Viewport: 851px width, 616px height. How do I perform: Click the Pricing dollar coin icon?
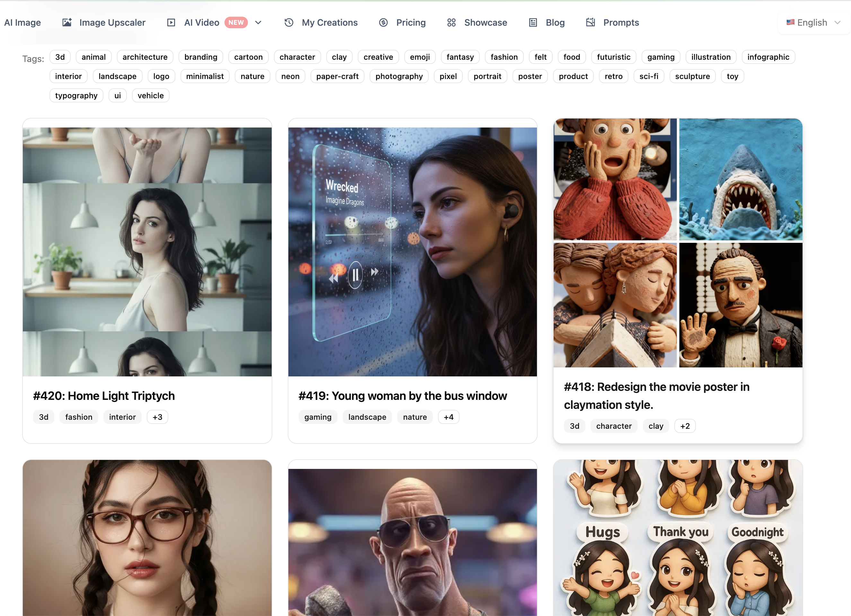coord(383,22)
